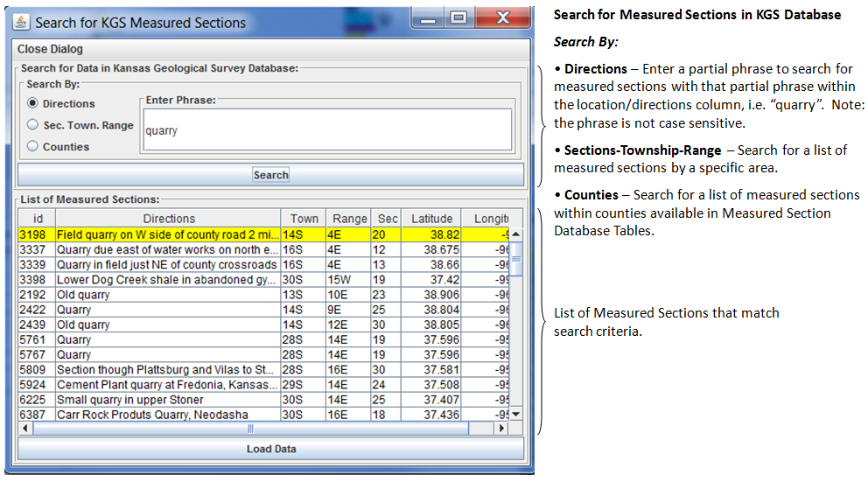Select row 5809 Section though Plattsburg and Vilas
The width and height of the screenshot is (868, 482).
(x=263, y=369)
